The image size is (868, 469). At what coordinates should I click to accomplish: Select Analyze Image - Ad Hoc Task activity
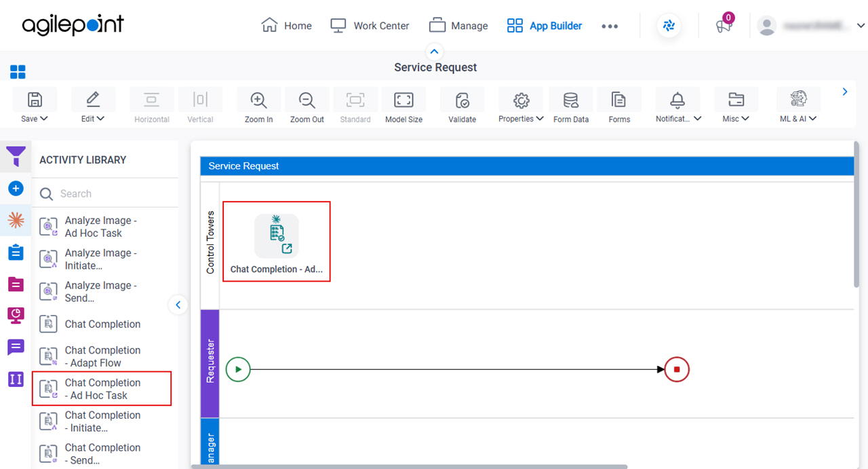click(x=103, y=227)
